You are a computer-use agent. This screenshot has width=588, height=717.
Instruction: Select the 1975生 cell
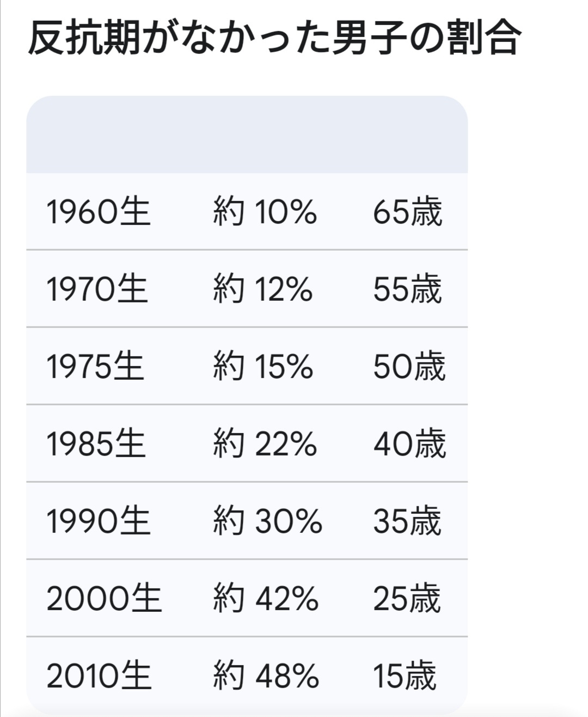coord(95,366)
